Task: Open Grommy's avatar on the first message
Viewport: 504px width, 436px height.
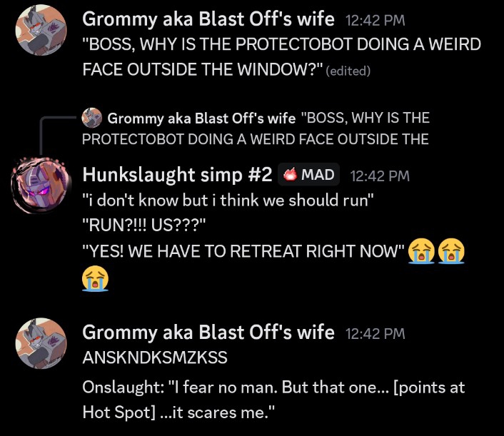Action: click(x=41, y=30)
